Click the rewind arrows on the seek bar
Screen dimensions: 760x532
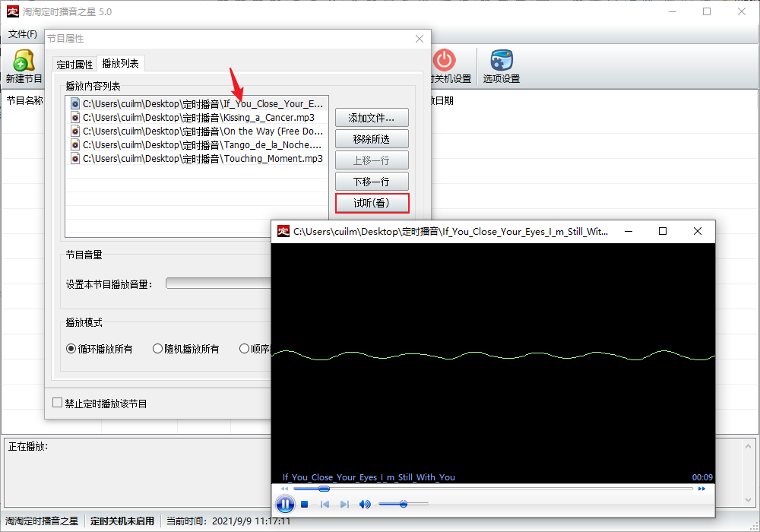click(285, 489)
